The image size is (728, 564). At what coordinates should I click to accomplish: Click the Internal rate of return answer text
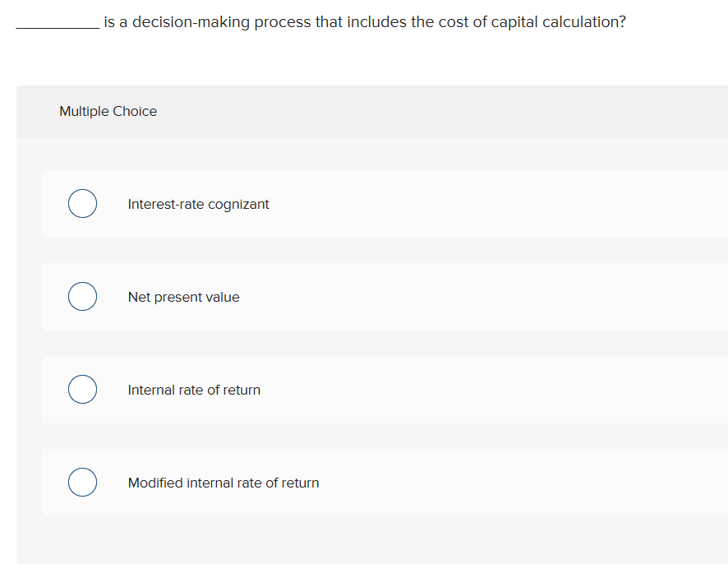(194, 390)
